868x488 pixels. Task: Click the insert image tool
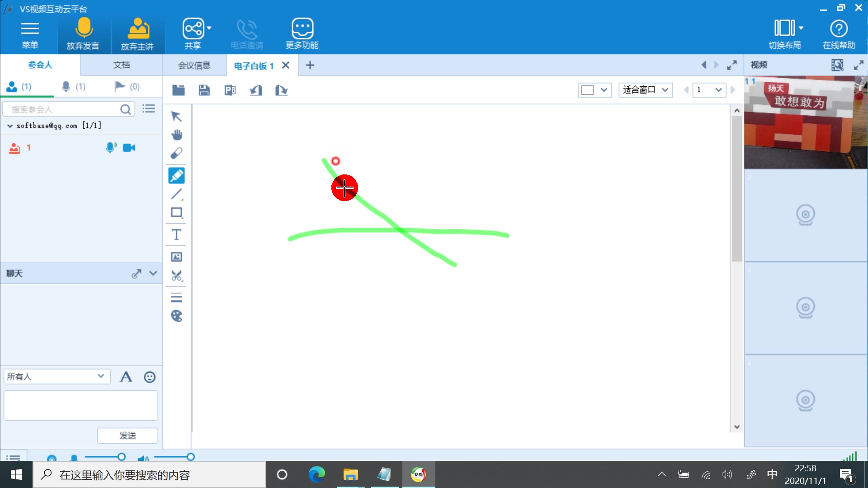[176, 257]
